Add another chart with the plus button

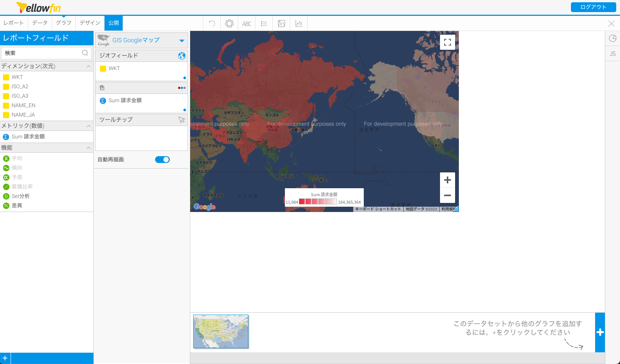point(600,332)
